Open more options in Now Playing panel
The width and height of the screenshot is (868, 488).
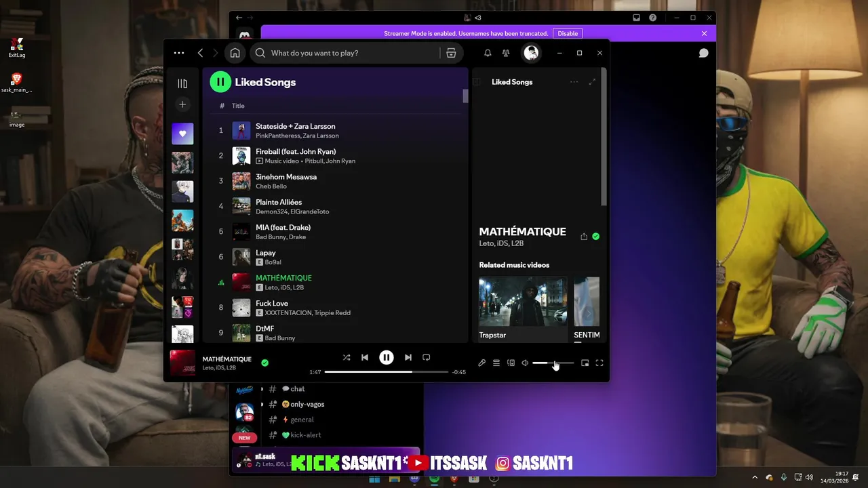[574, 82]
